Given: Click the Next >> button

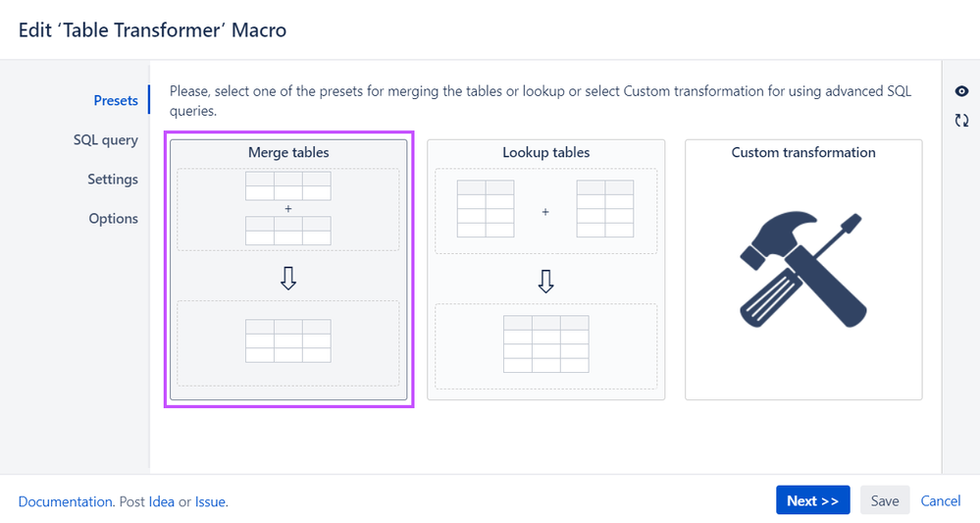Looking at the screenshot, I should click(812, 500).
